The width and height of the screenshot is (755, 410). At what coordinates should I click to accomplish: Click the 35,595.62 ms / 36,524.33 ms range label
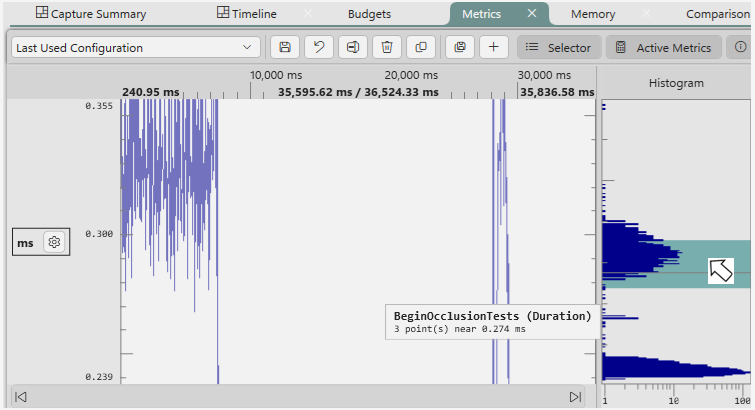coord(358,92)
